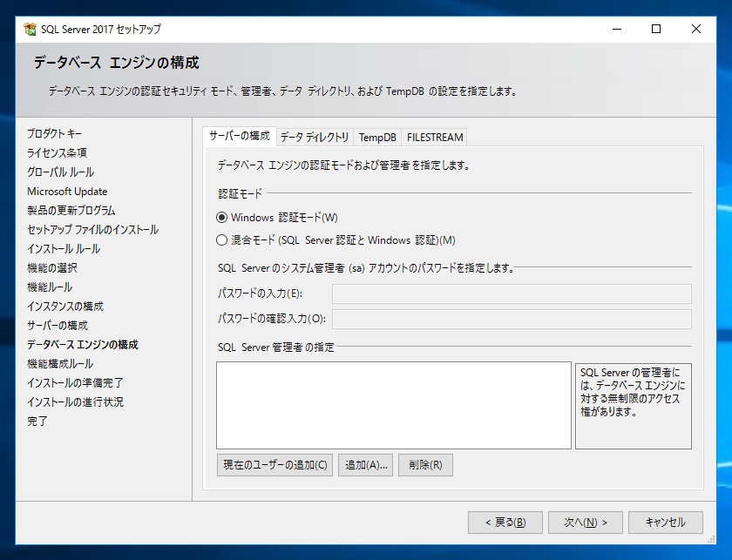Image resolution: width=732 pixels, height=560 pixels.
Task: Switch to the サーバーの構成 tab
Action: [x=240, y=136]
